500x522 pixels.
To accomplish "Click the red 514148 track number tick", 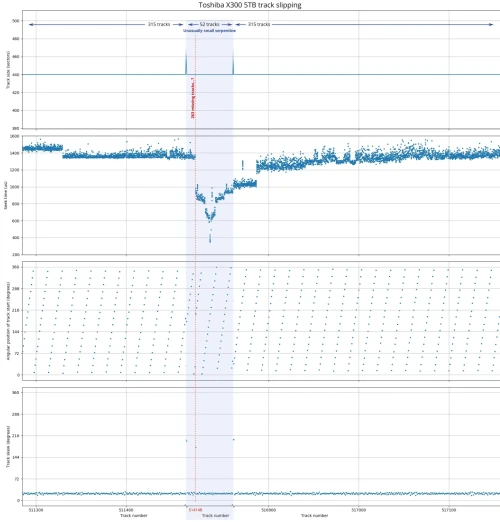I will pos(195,510).
